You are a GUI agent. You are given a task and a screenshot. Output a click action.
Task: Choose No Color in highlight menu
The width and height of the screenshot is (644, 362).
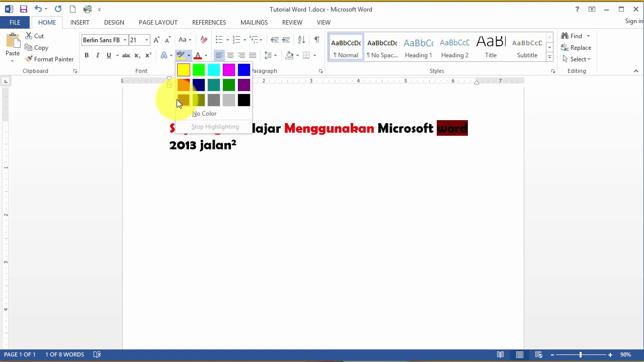coord(204,114)
